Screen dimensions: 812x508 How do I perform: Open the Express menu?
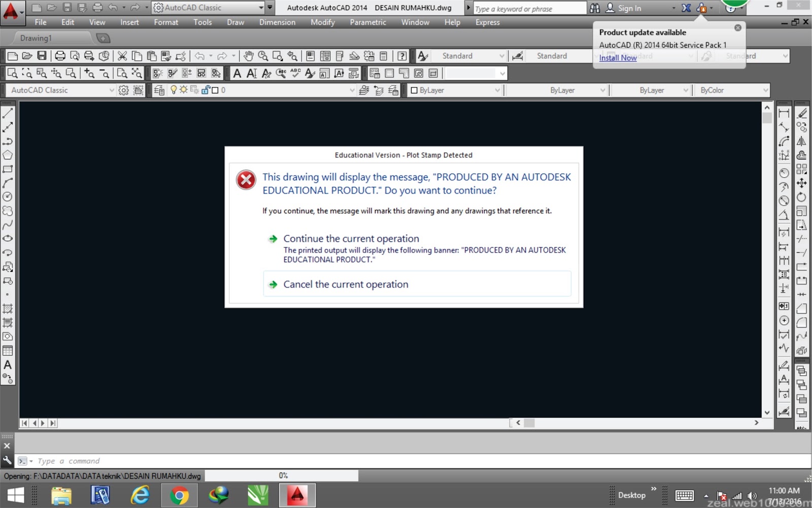click(488, 22)
